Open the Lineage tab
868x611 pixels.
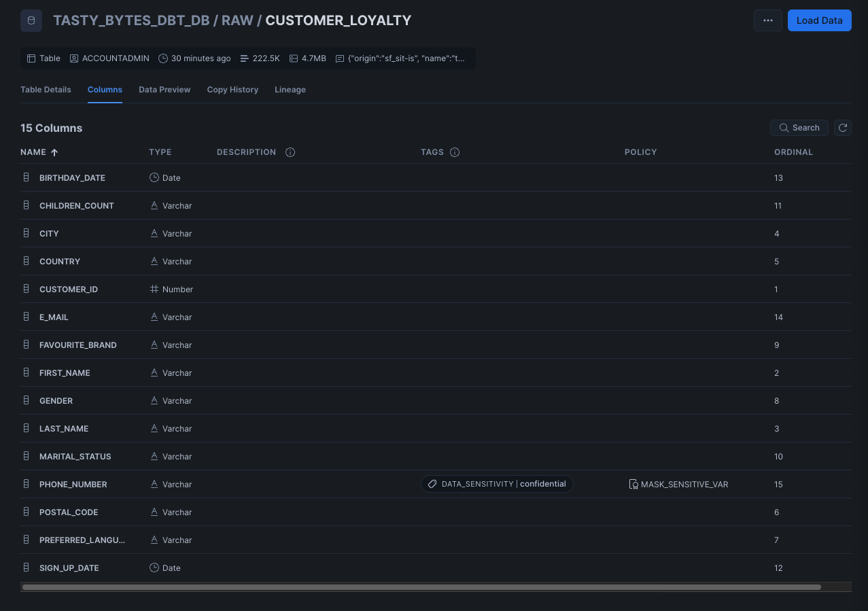pyautogui.click(x=290, y=90)
